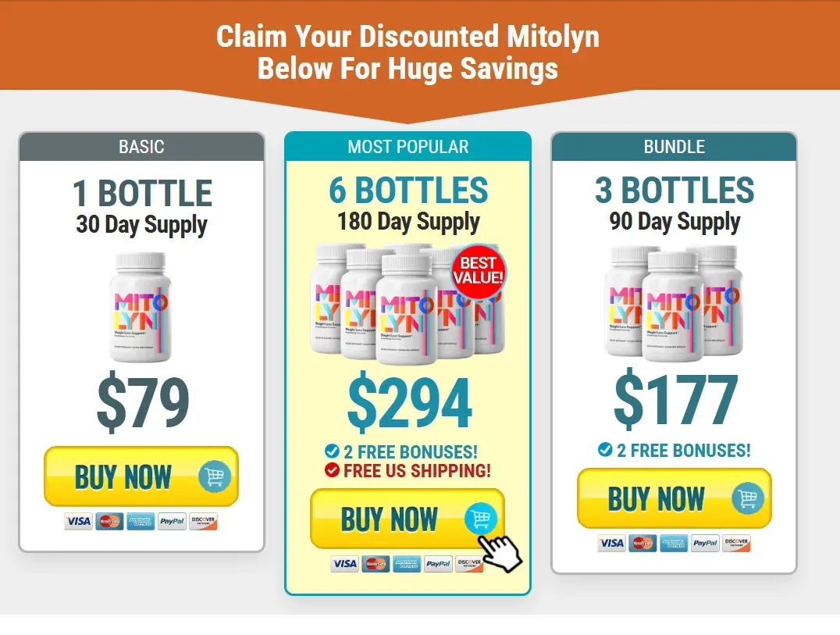Click the Discover icon under Basic plan
This screenshot has height=635, width=840.
(x=203, y=521)
